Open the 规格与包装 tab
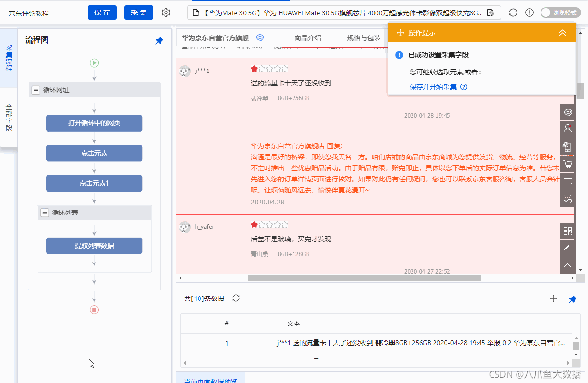Screen dimensions: 588x383 (x=364, y=38)
